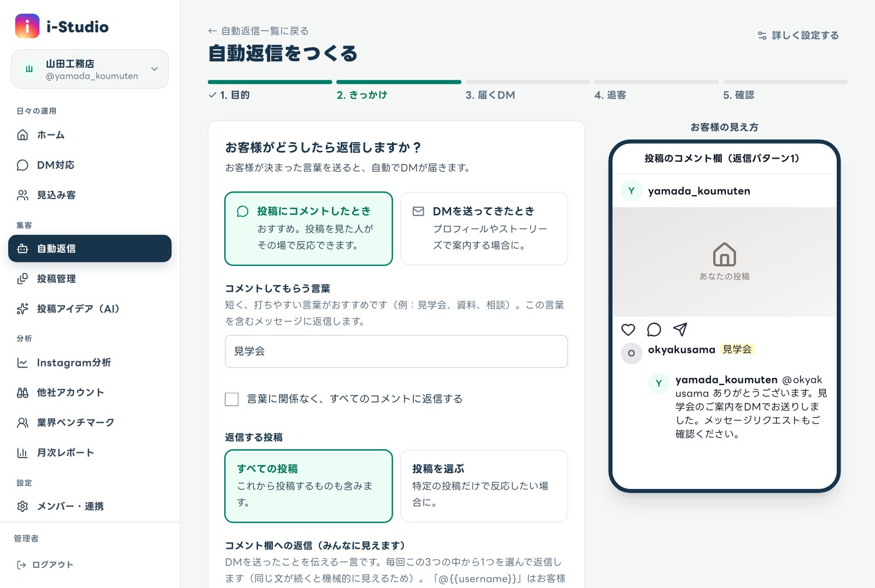The height and width of the screenshot is (588, 875).
Task: Jump to step 4. 追客
Action: (x=610, y=95)
